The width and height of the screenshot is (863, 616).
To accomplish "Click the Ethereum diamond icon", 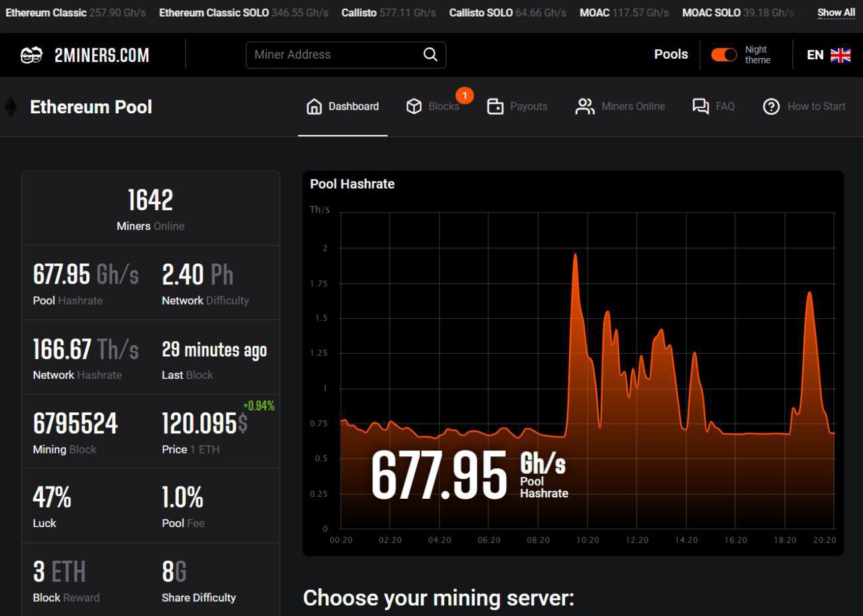I will pyautogui.click(x=11, y=106).
